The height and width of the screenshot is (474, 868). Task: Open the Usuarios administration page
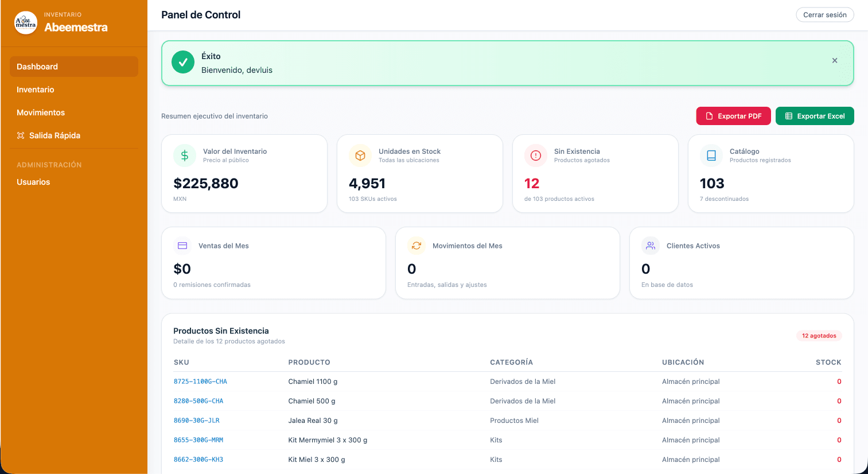point(33,182)
